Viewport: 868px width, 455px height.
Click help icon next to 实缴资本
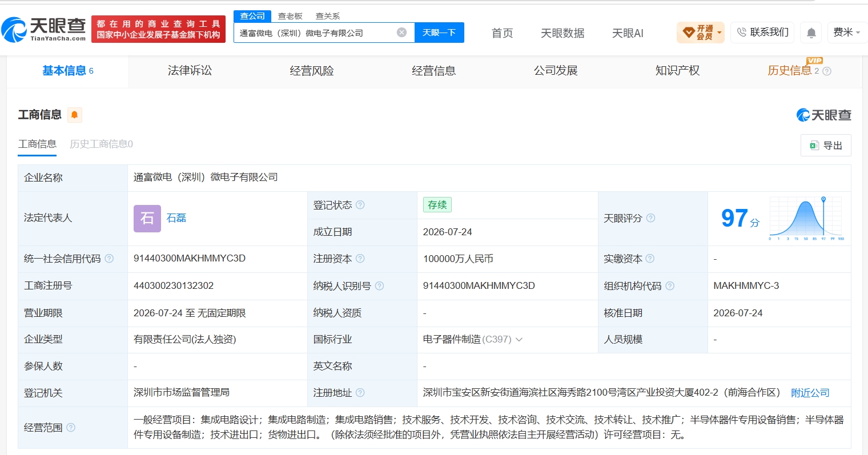[x=650, y=259]
